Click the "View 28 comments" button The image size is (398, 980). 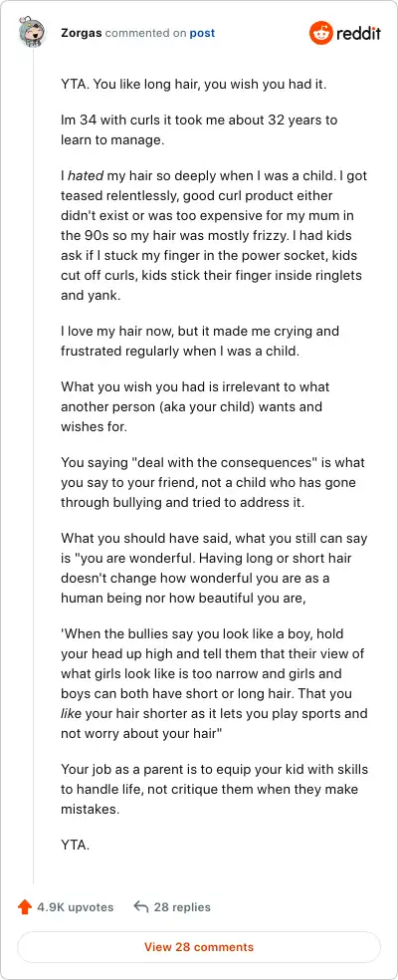(x=199, y=947)
